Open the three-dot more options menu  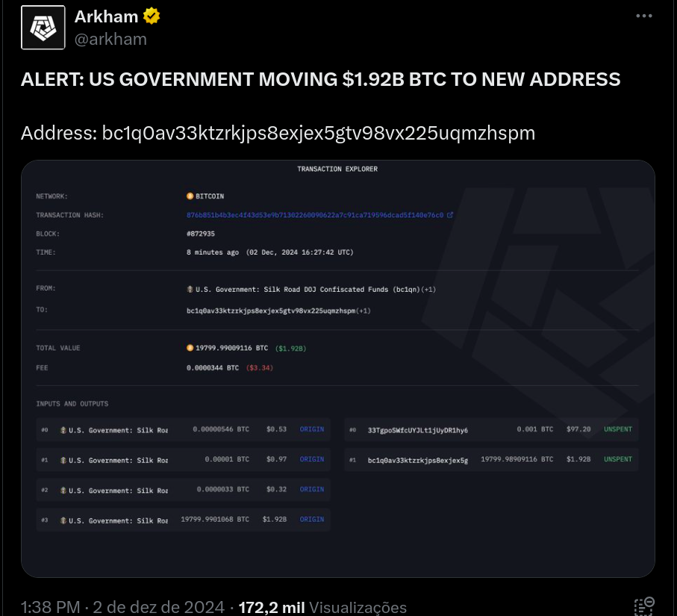643,16
